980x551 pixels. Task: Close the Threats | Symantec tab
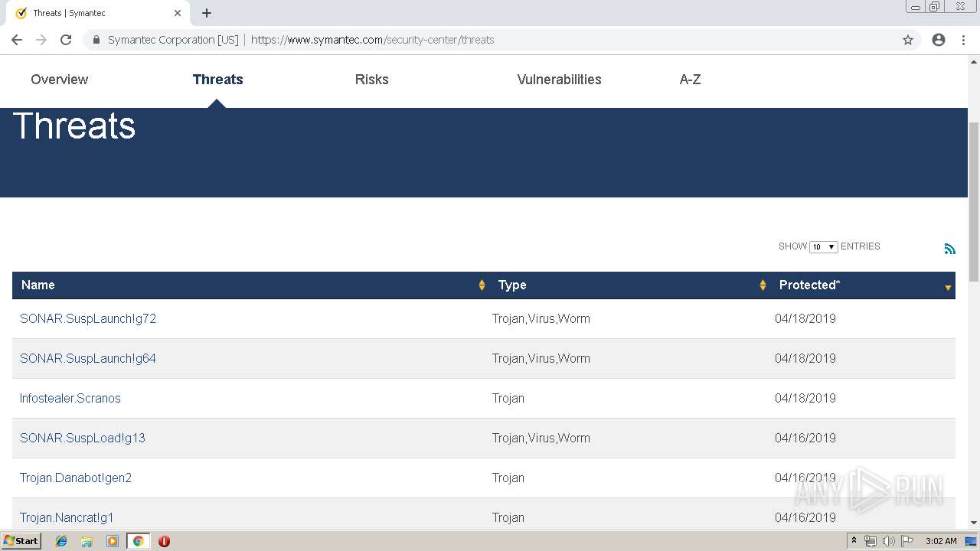178,13
